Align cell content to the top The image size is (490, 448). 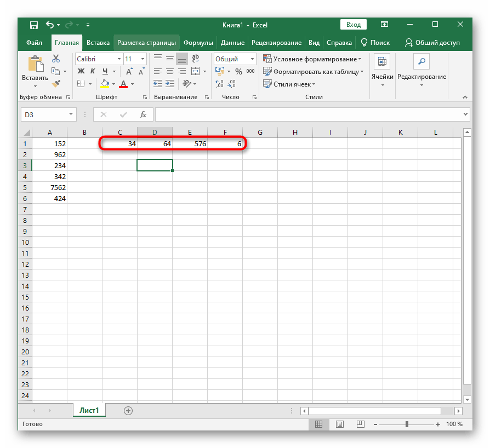click(158, 58)
